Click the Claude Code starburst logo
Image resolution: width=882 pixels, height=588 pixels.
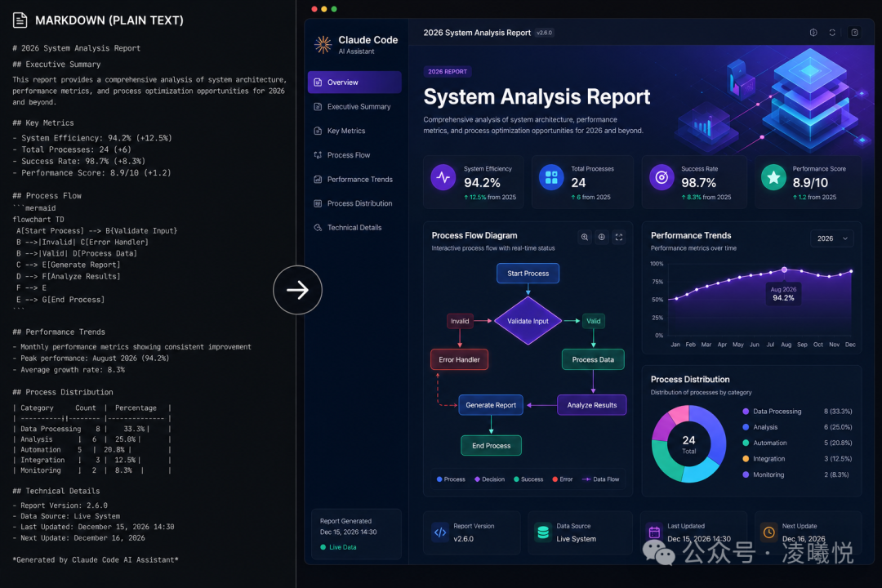coord(323,44)
